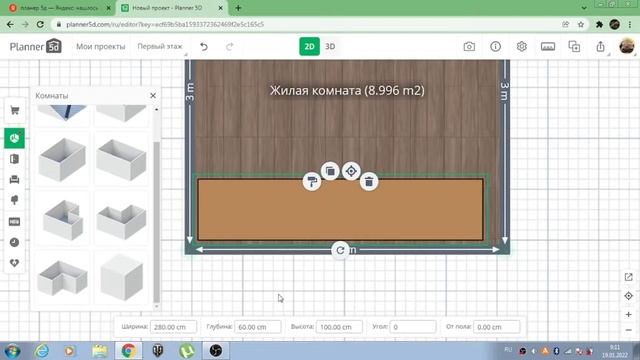
Task: Select the Rooms tool in sidebar
Action: click(14, 138)
